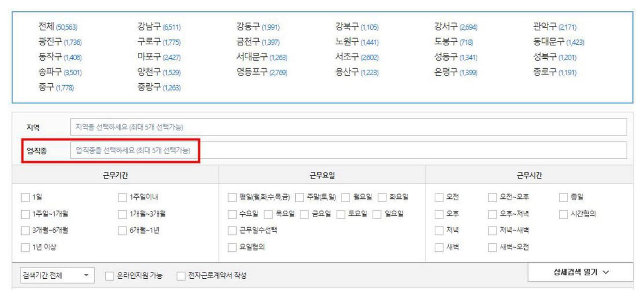Enable the 시간협의 checkbox
Image resolution: width=644 pixels, height=298 pixels.
tap(564, 214)
